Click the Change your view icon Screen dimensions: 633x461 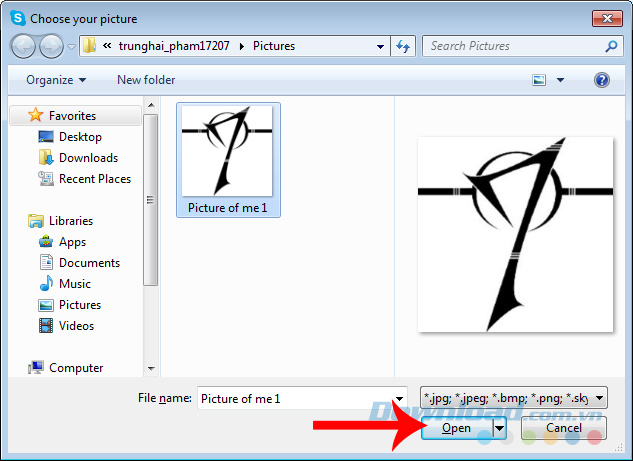[x=539, y=80]
